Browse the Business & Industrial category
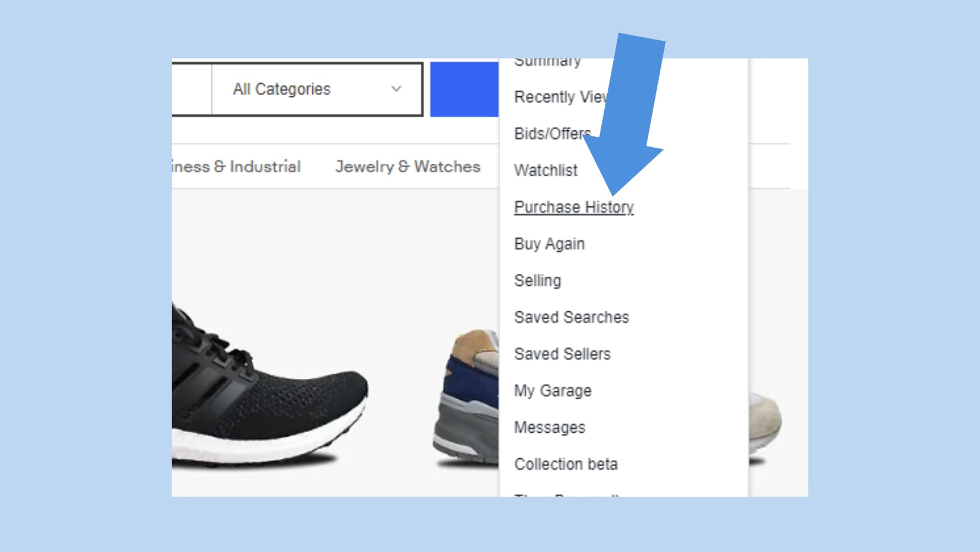The image size is (980, 552). coord(237,166)
